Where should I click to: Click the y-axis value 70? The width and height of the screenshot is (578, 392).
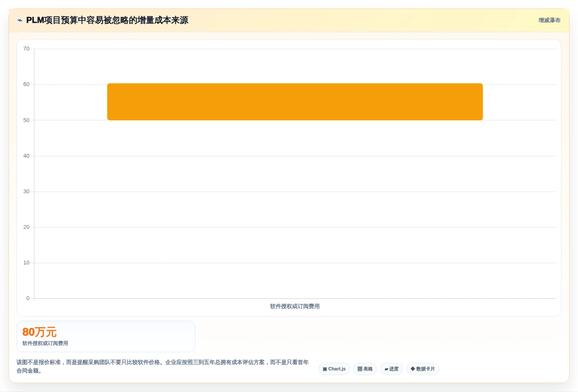tap(26, 49)
